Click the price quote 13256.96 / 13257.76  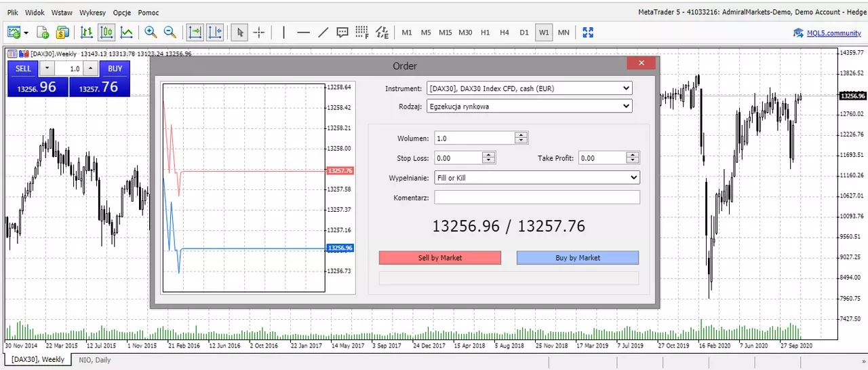click(x=509, y=227)
